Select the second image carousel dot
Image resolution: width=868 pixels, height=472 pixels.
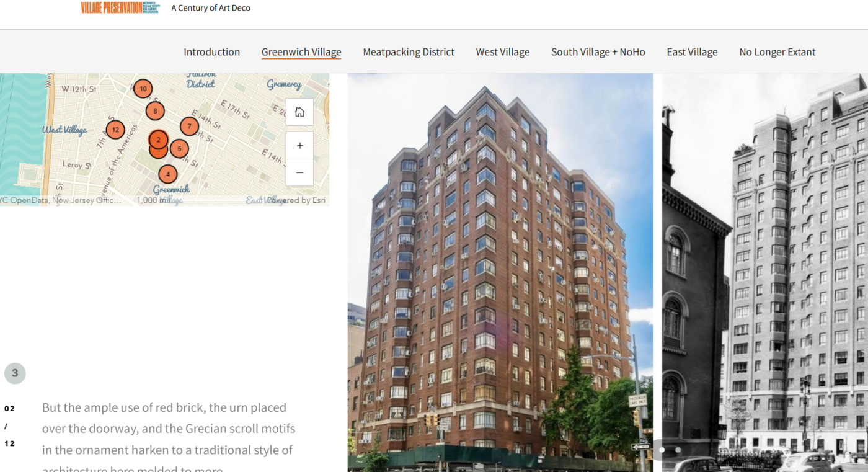pos(678,450)
